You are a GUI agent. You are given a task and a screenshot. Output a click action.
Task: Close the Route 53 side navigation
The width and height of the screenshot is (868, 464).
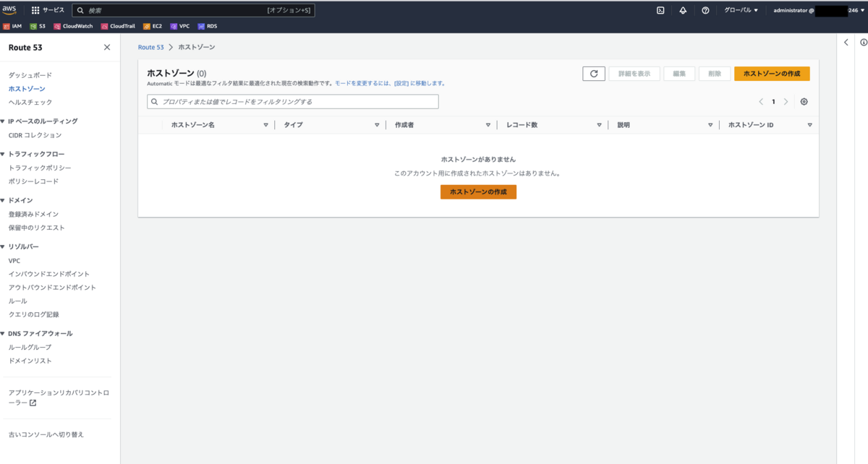tap(107, 47)
